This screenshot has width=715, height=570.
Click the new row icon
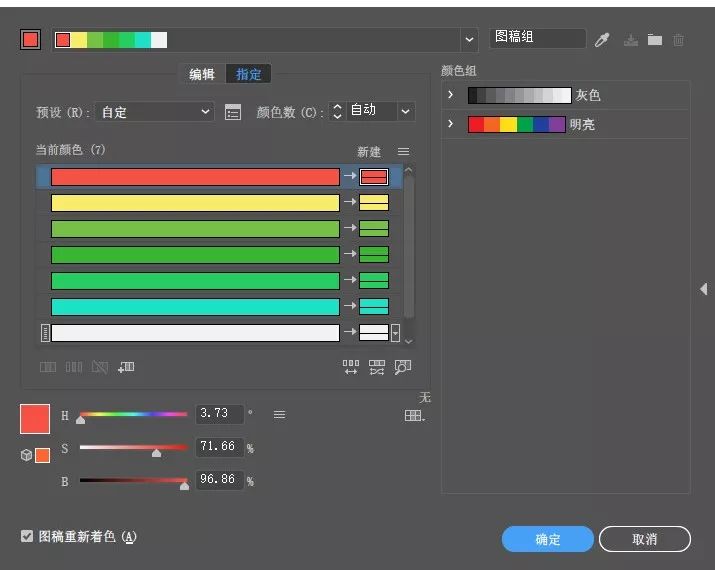coord(126,367)
